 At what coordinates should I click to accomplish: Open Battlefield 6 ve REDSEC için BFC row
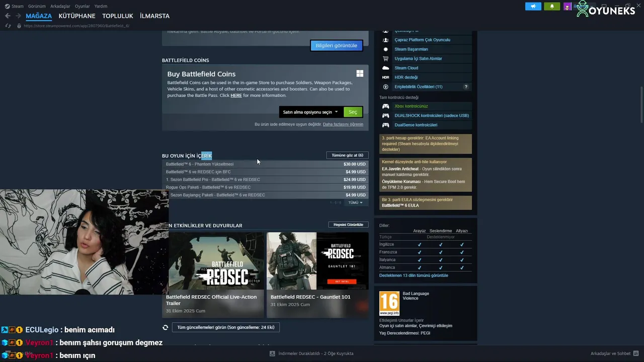pos(265,171)
